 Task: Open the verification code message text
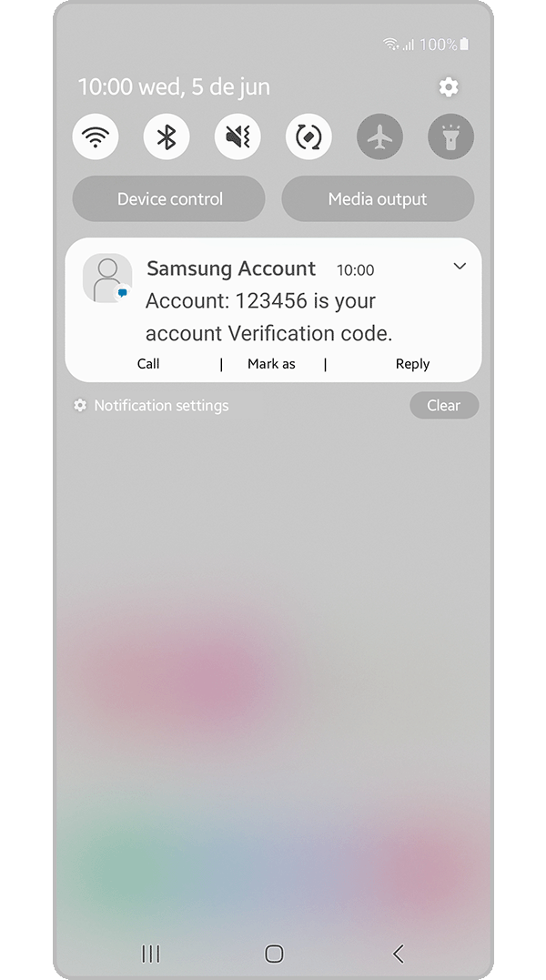click(x=269, y=317)
